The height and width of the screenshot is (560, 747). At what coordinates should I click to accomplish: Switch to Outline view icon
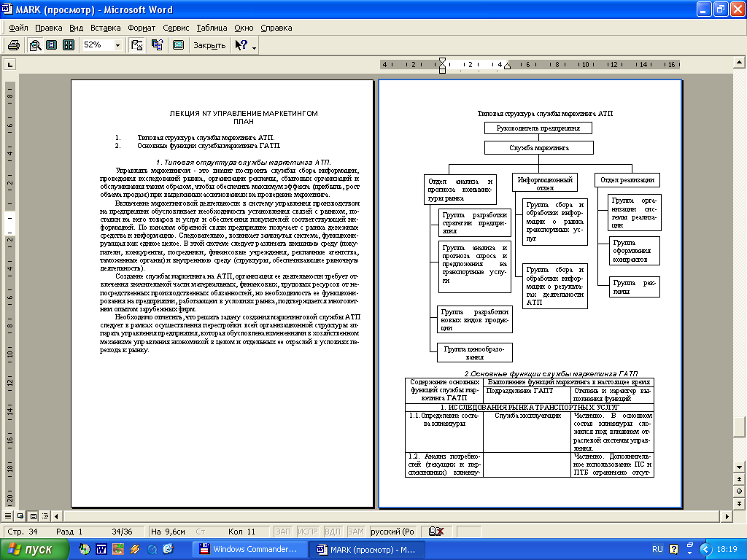(x=44, y=516)
